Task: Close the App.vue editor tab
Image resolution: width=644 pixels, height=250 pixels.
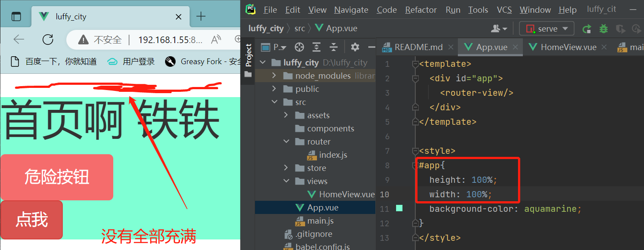Action: pos(516,47)
